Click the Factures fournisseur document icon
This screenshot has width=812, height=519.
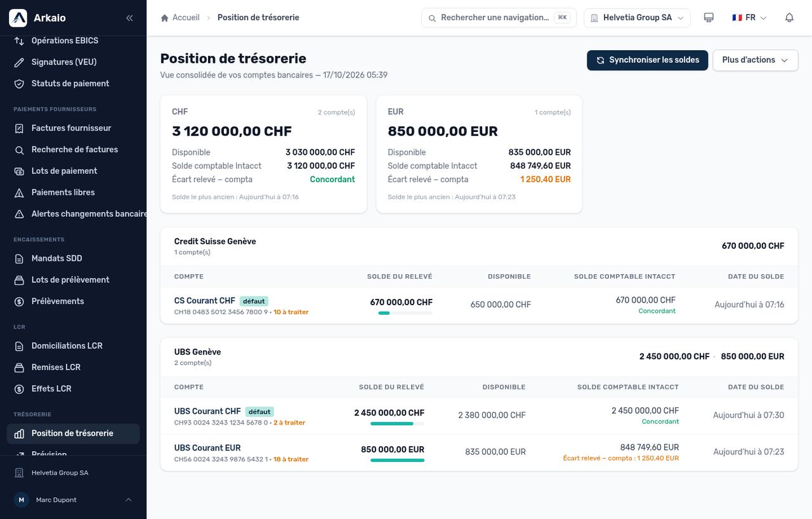point(19,128)
